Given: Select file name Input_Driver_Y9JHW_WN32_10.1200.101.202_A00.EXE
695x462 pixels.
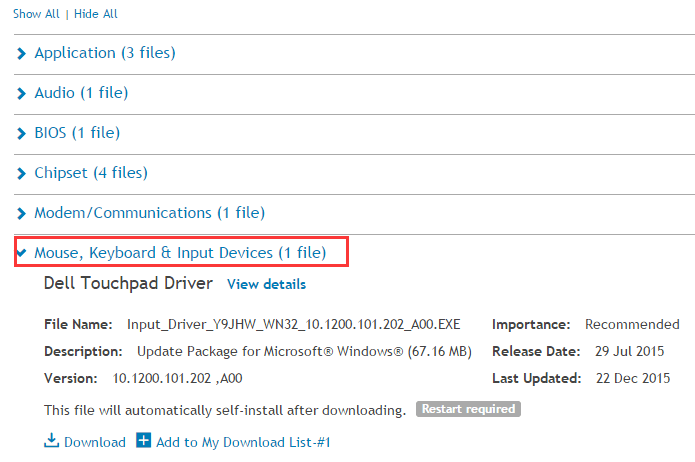Looking at the screenshot, I should 293,325.
